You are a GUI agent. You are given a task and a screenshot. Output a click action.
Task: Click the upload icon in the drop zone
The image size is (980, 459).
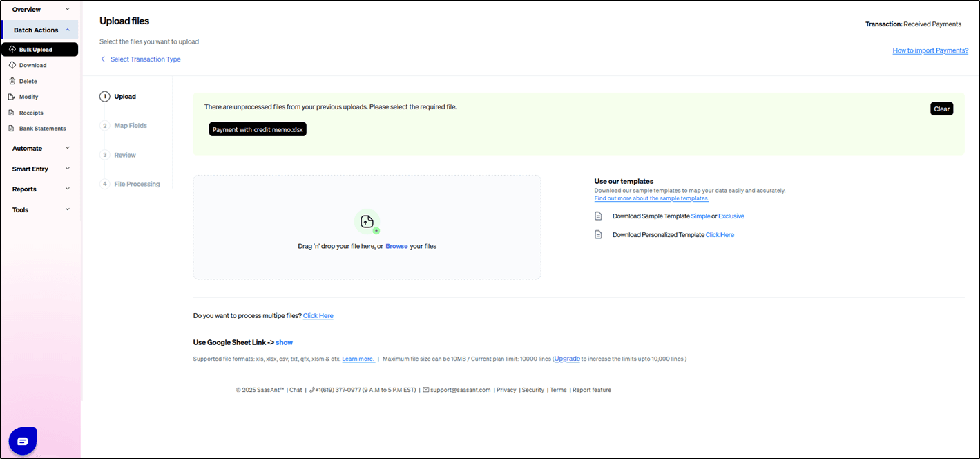pos(367,221)
